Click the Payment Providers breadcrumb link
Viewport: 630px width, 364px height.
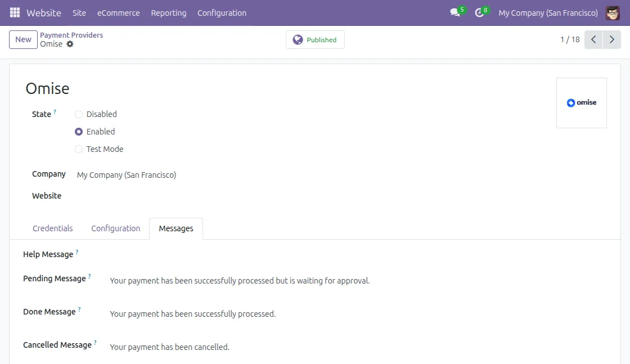pos(71,34)
